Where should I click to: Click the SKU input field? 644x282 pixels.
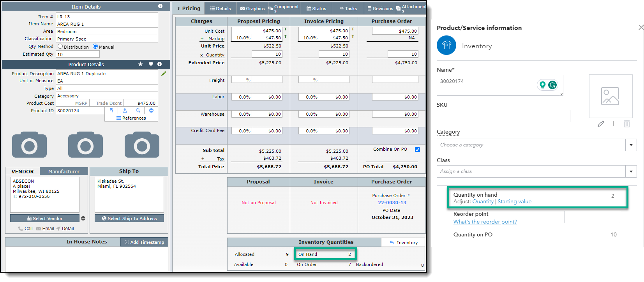pos(503,116)
